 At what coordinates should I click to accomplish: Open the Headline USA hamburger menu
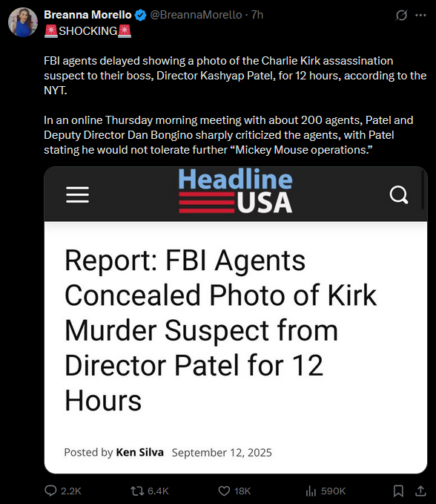77,194
